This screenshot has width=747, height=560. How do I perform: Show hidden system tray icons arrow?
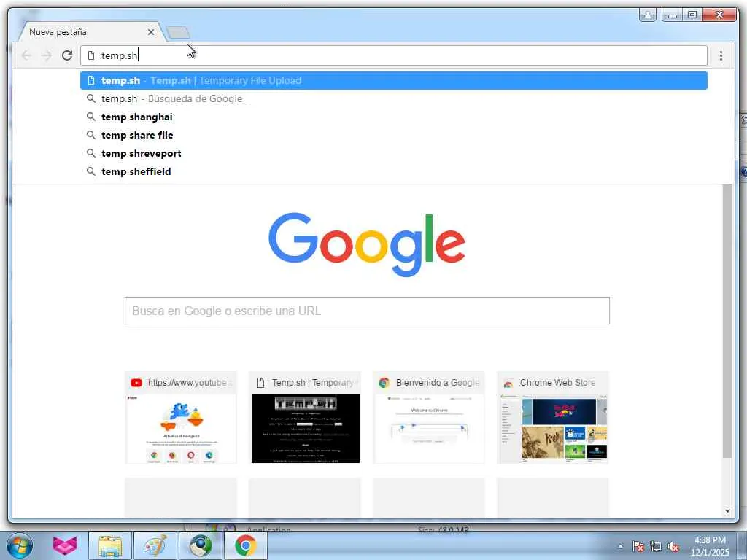click(620, 546)
